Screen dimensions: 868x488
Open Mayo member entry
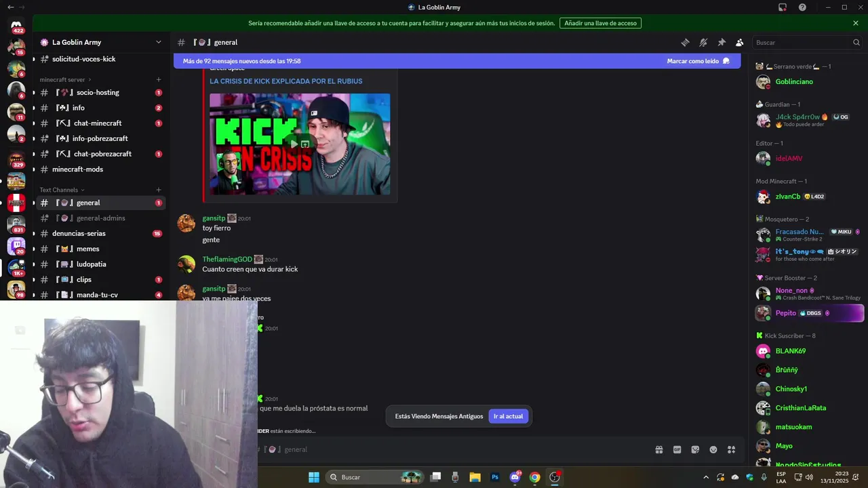click(x=809, y=446)
